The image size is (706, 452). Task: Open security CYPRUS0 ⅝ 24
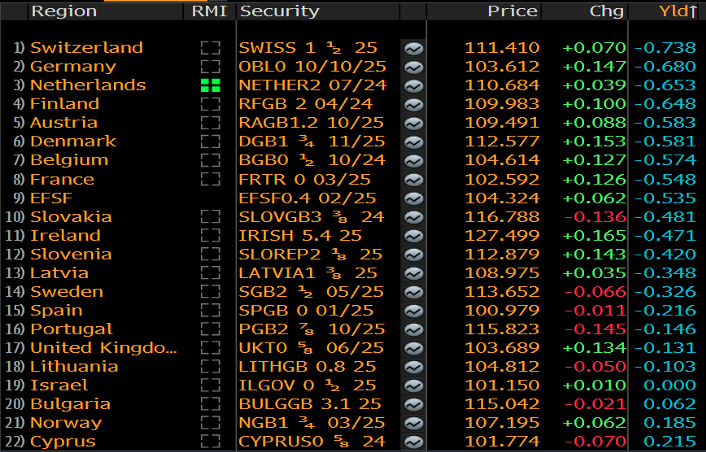coord(312,441)
